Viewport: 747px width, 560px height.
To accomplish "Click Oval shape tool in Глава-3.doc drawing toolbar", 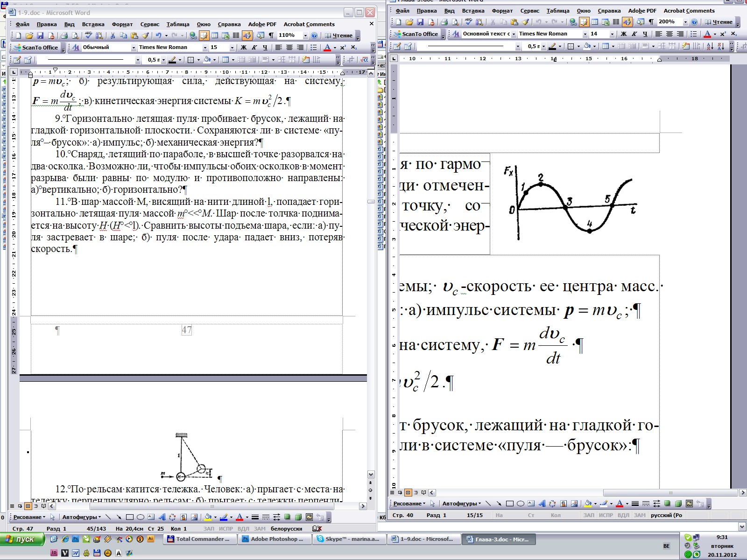I will coord(521,504).
